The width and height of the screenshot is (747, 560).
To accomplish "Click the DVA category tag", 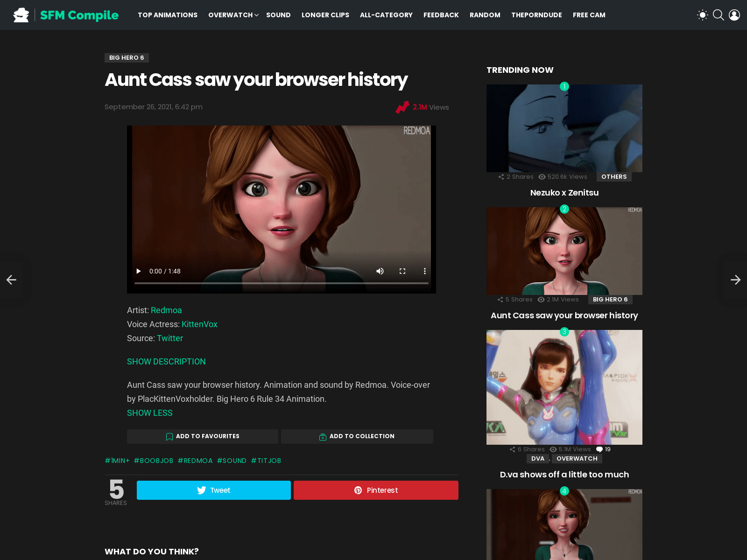I will (x=538, y=459).
